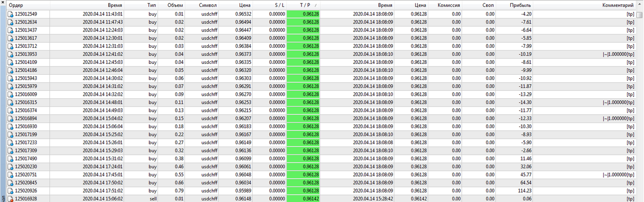Sort by the Прибыль column header

[514, 4]
